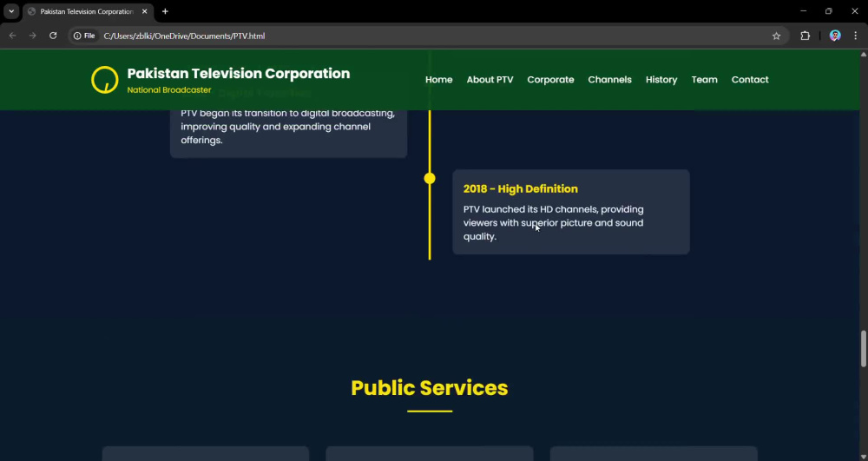This screenshot has height=461, width=868.
Task: Click the browser forward arrow
Action: (33, 36)
